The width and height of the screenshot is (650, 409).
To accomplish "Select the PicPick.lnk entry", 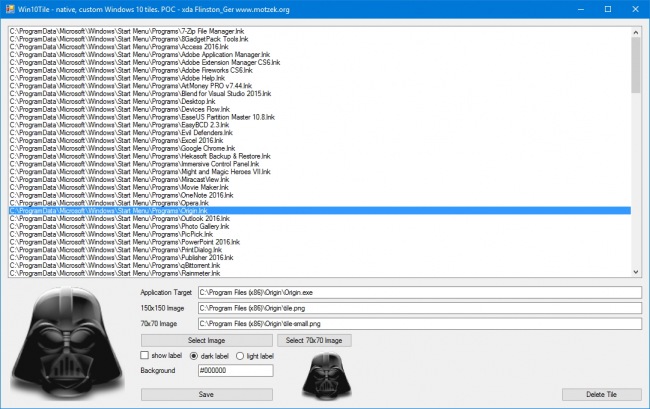I will pyautogui.click(x=320, y=234).
